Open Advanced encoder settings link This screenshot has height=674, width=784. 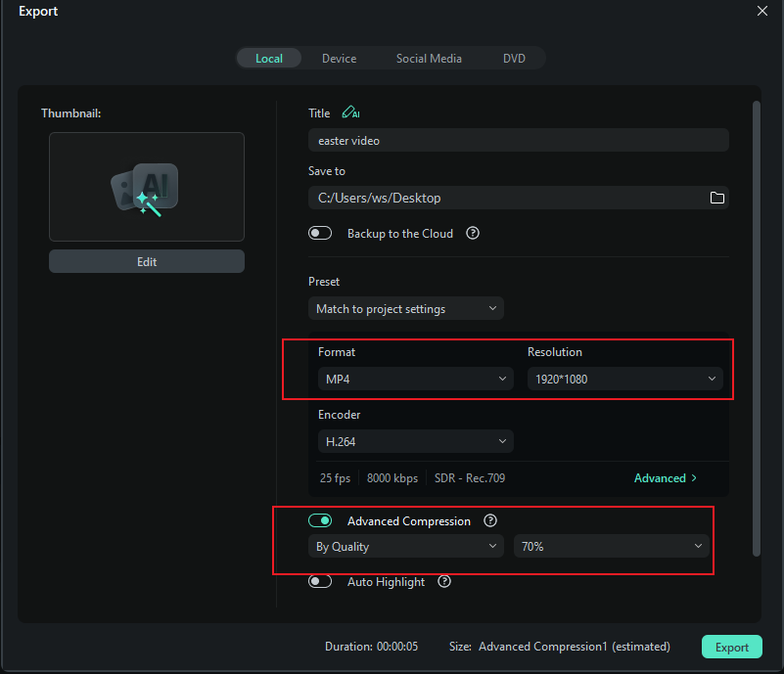click(x=666, y=478)
